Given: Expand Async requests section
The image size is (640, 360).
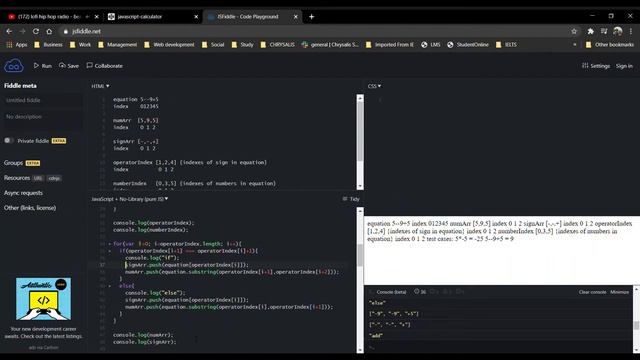Looking at the screenshot, I should point(23,193).
